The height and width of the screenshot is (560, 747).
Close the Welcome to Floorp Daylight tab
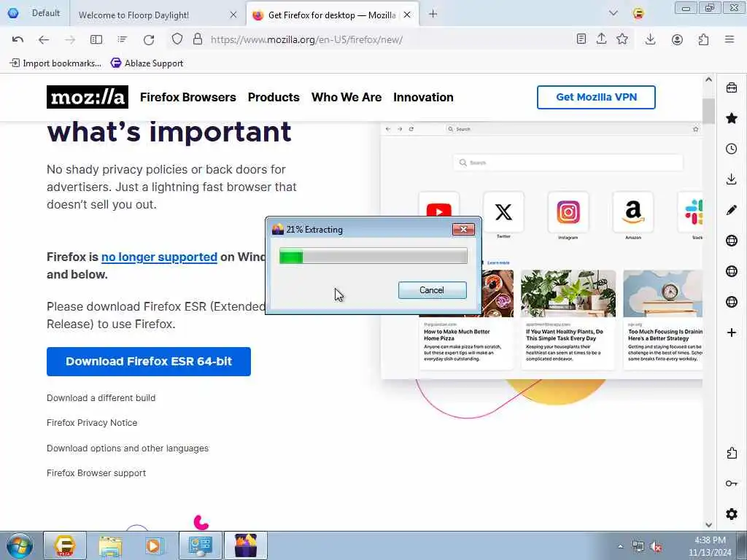click(233, 15)
